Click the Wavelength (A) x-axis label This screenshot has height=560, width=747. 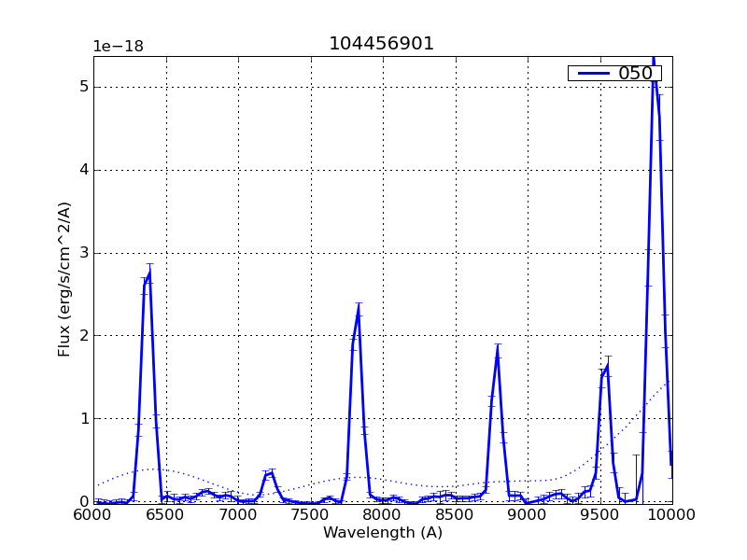click(x=383, y=533)
